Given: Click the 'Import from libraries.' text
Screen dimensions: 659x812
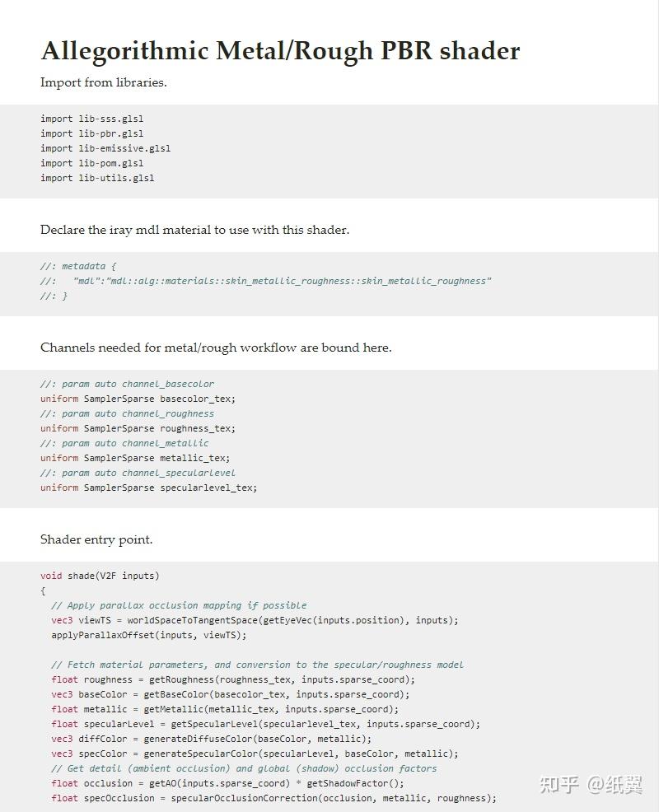Looking at the screenshot, I should (104, 82).
